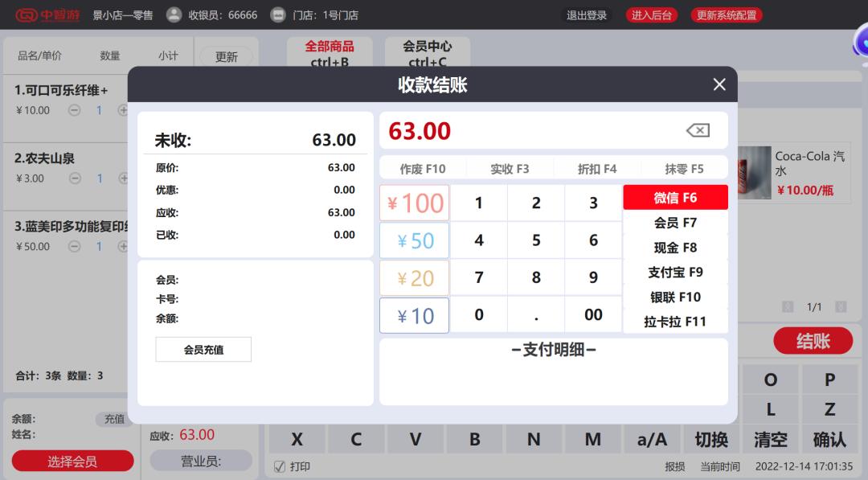Click the 选择会员 button
Image resolution: width=868 pixels, height=480 pixels.
point(72,461)
